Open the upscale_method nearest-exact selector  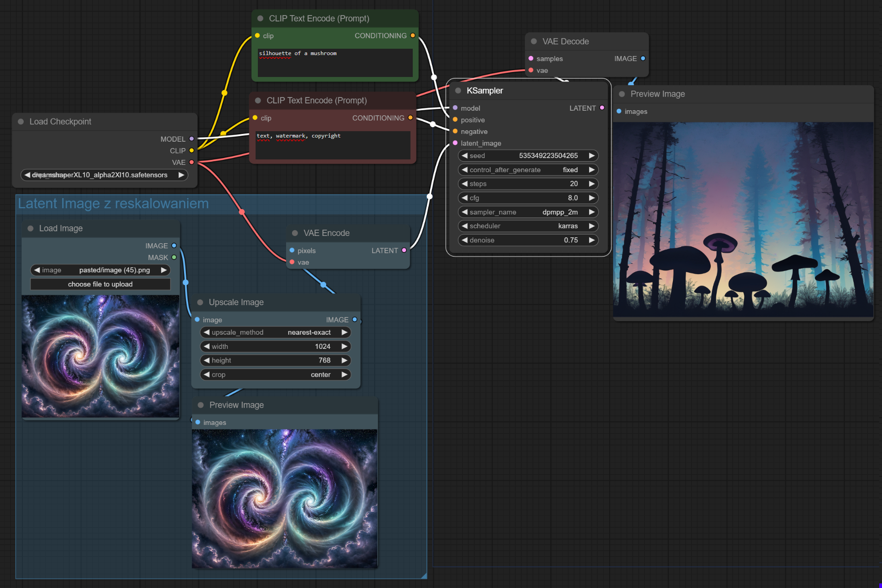click(x=275, y=332)
